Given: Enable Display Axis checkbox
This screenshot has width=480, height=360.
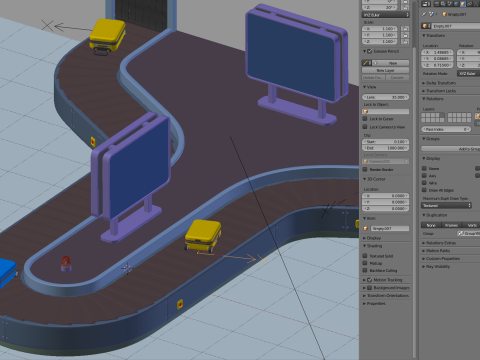Looking at the screenshot, I should [x=424, y=175].
